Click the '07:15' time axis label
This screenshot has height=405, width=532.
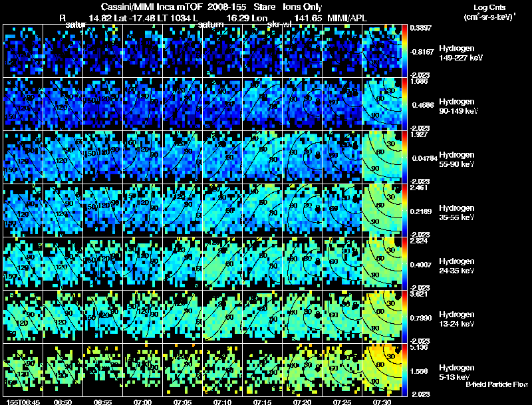(263, 402)
